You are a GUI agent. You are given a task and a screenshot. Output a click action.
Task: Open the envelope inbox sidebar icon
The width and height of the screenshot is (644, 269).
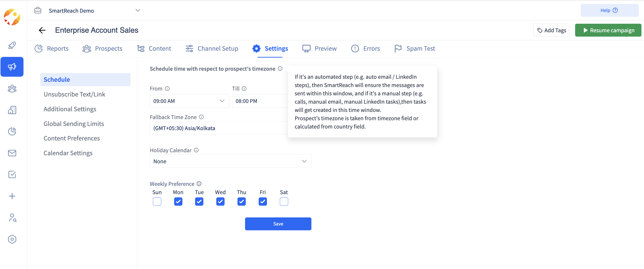pyautogui.click(x=12, y=153)
